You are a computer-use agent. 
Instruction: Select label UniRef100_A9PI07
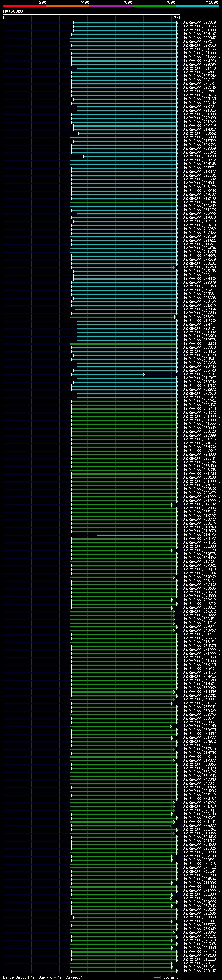pyautogui.click(x=199, y=374)
